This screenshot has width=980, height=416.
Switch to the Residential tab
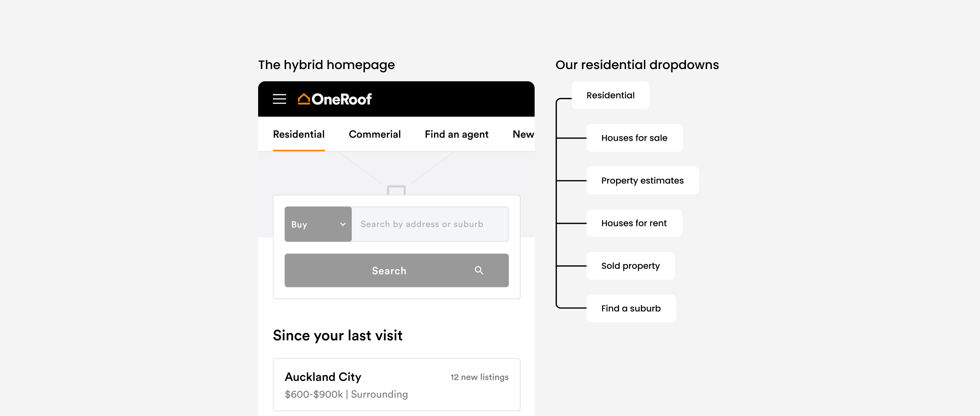(299, 135)
